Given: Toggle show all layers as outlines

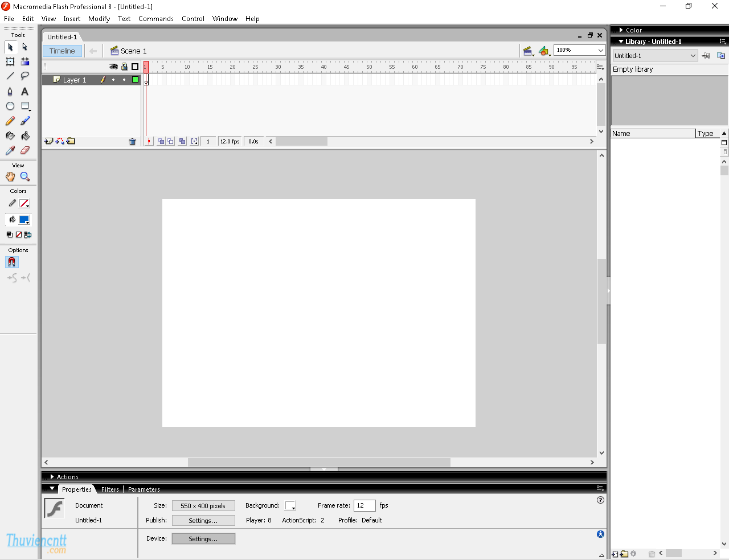Looking at the screenshot, I should (x=135, y=67).
